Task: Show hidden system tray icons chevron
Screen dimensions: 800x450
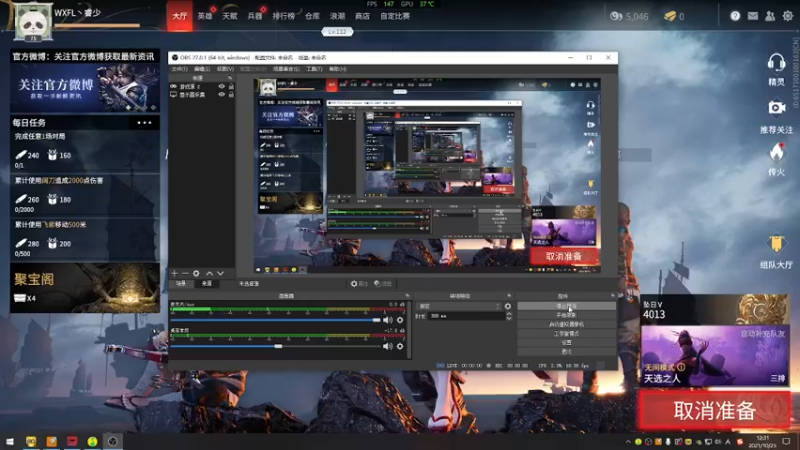Action: tap(628, 442)
